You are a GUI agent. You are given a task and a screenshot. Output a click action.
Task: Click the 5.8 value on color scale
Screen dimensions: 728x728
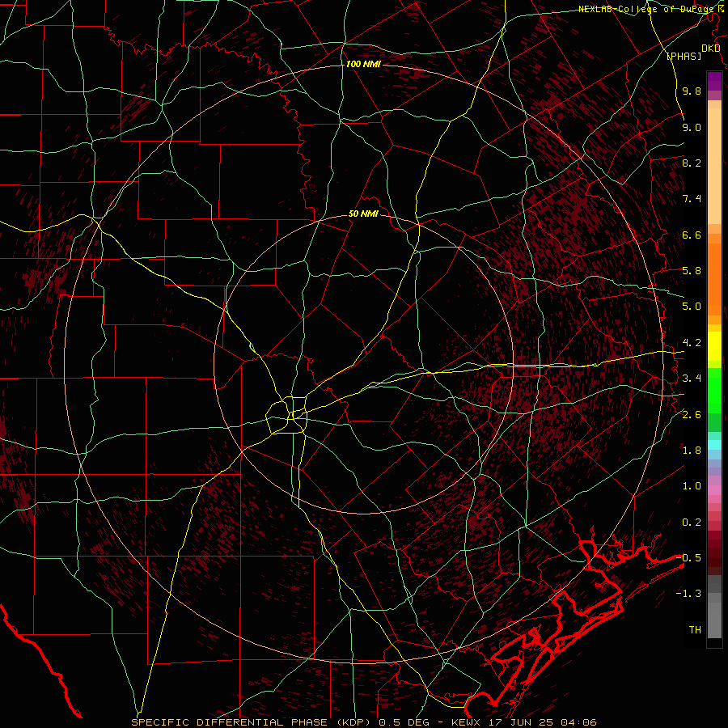(692, 271)
